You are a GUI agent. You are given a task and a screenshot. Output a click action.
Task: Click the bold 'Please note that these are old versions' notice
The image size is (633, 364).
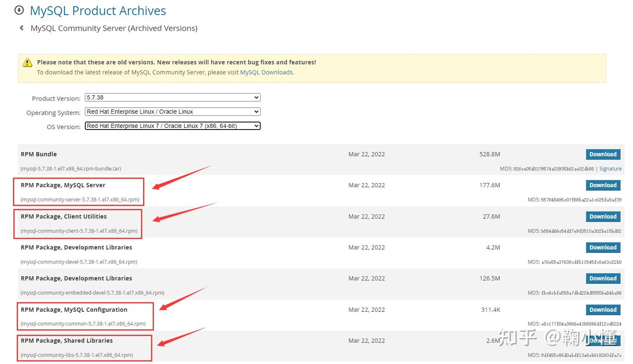[176, 62]
